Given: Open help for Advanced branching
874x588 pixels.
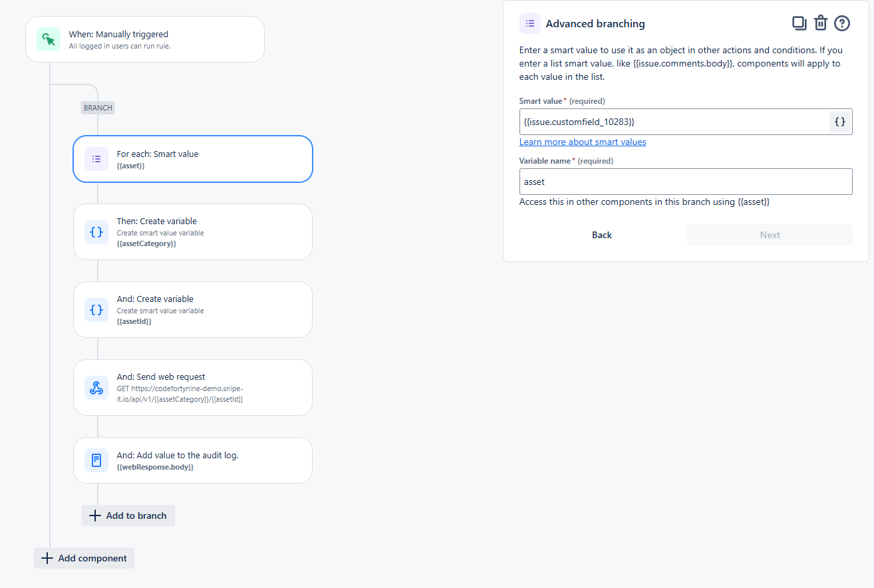Looking at the screenshot, I should pyautogui.click(x=842, y=23).
